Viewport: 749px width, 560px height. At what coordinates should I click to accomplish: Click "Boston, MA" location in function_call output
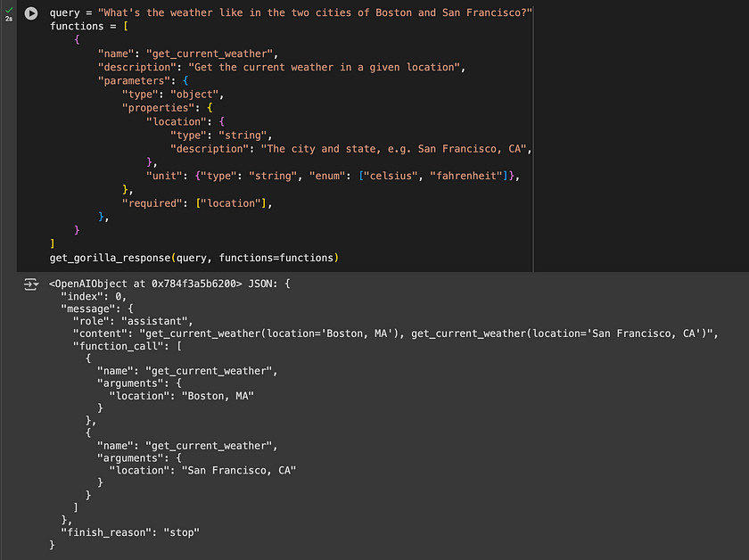coord(218,396)
